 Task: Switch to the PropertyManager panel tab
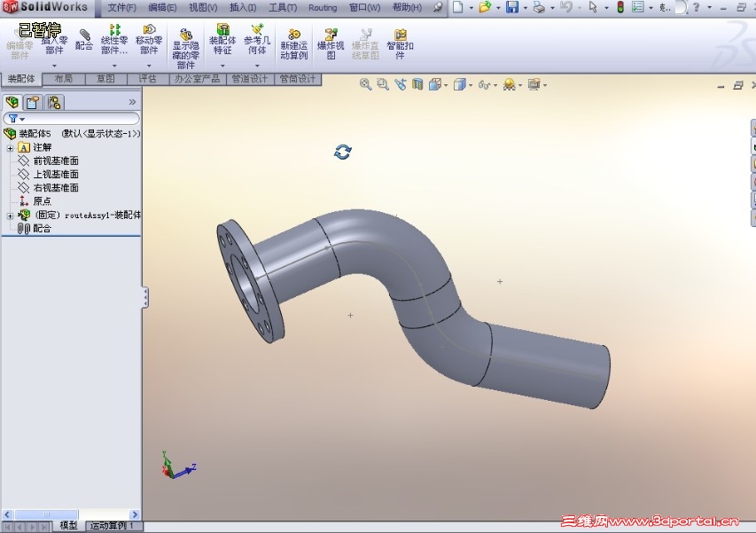33,102
